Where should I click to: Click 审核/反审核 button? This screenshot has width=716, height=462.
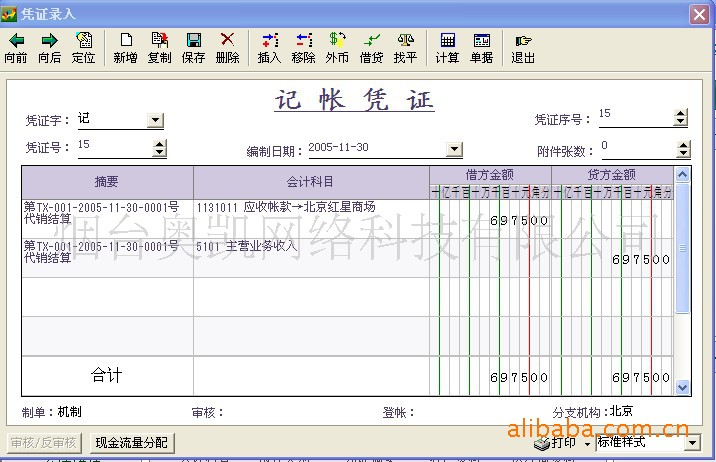pos(44,443)
